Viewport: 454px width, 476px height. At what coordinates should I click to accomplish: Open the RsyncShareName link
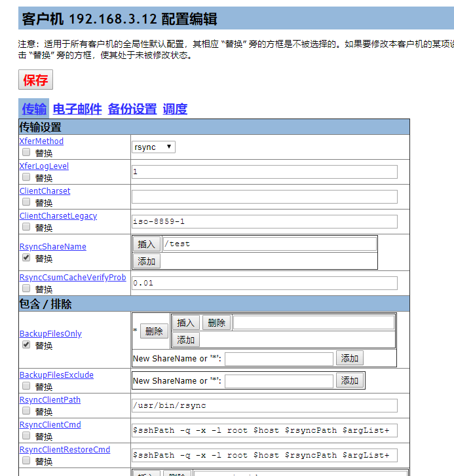point(53,246)
